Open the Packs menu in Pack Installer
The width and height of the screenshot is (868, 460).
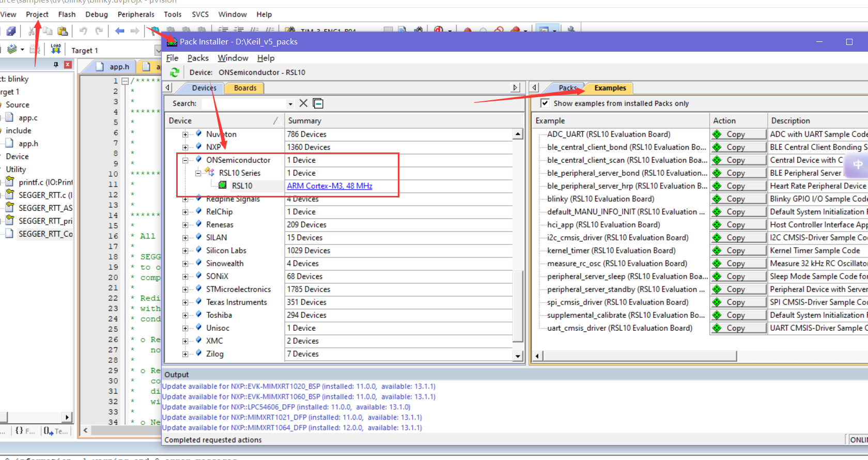click(198, 58)
